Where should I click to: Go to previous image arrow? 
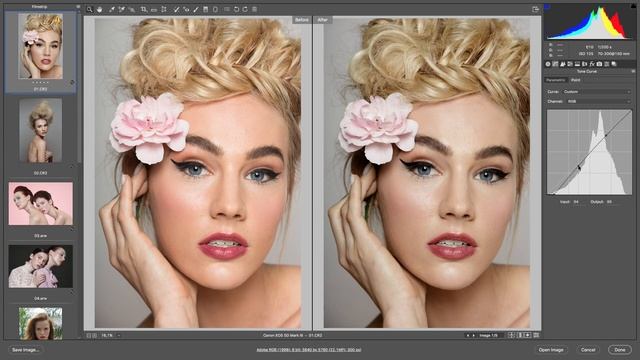[x=468, y=335]
